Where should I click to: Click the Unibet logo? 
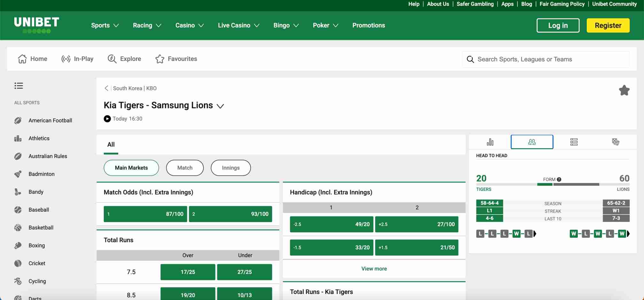tap(37, 25)
